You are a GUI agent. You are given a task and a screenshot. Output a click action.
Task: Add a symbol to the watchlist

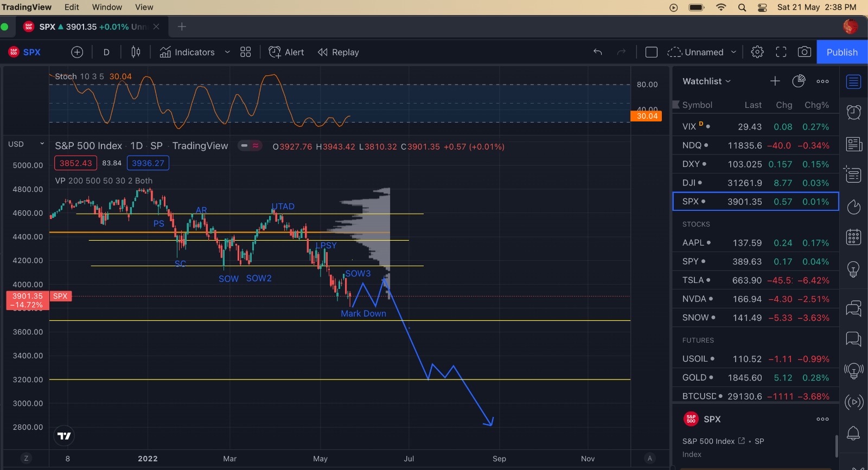[775, 81]
